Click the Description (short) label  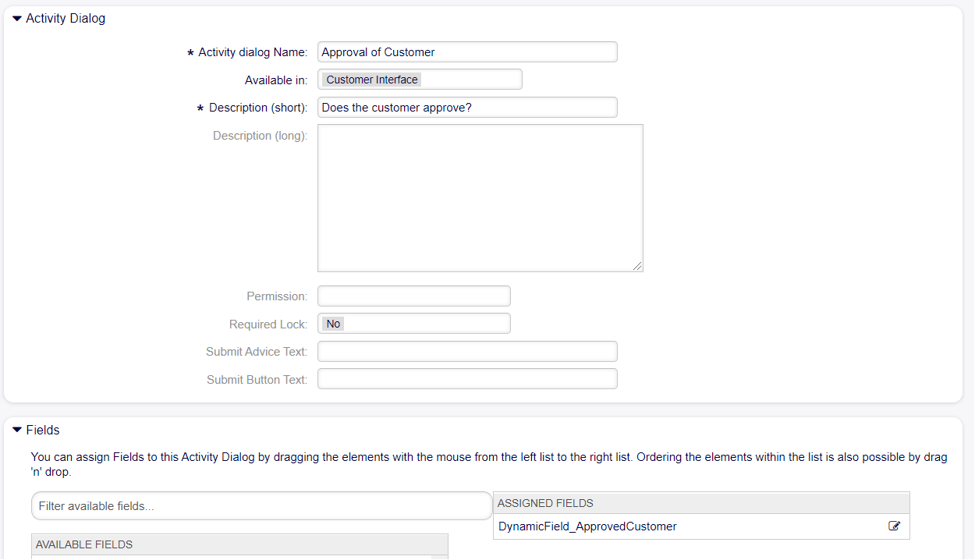257,108
